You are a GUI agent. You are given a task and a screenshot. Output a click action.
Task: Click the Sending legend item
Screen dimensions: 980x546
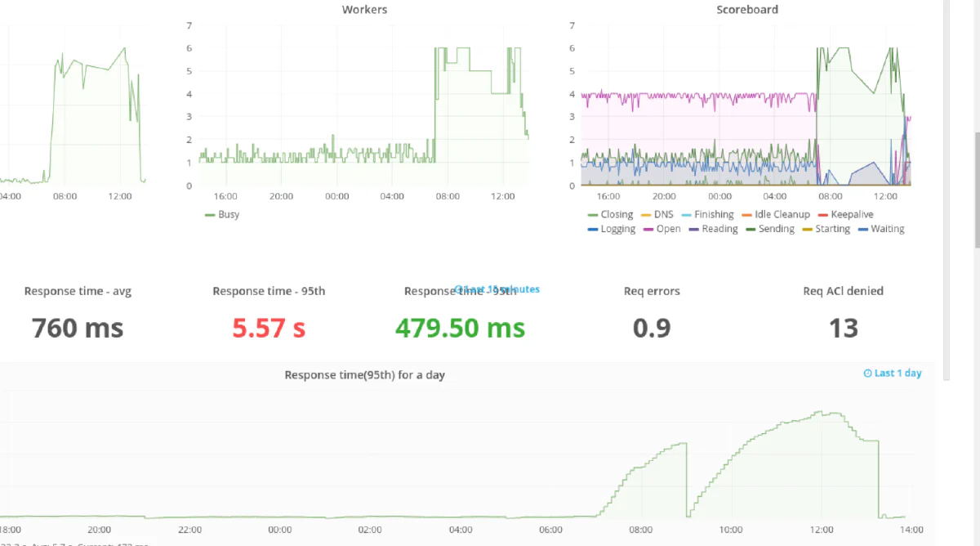point(776,229)
